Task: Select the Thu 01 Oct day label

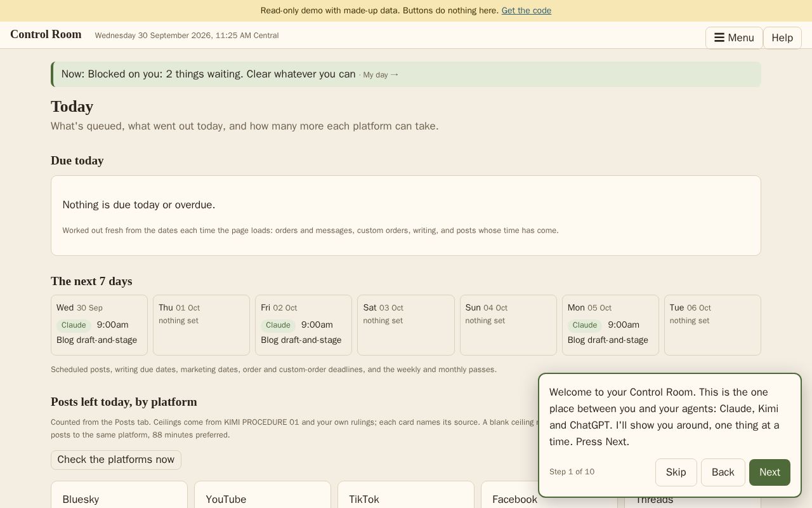Action: pyautogui.click(x=179, y=308)
